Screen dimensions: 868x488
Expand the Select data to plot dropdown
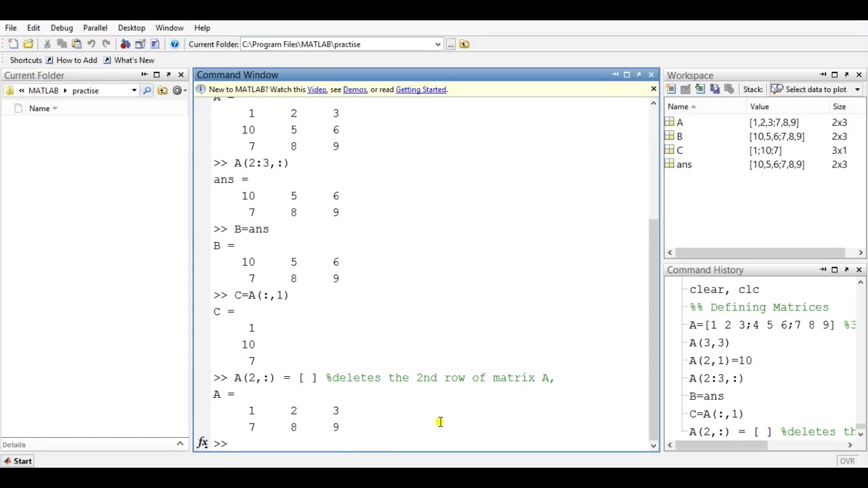[857, 89]
